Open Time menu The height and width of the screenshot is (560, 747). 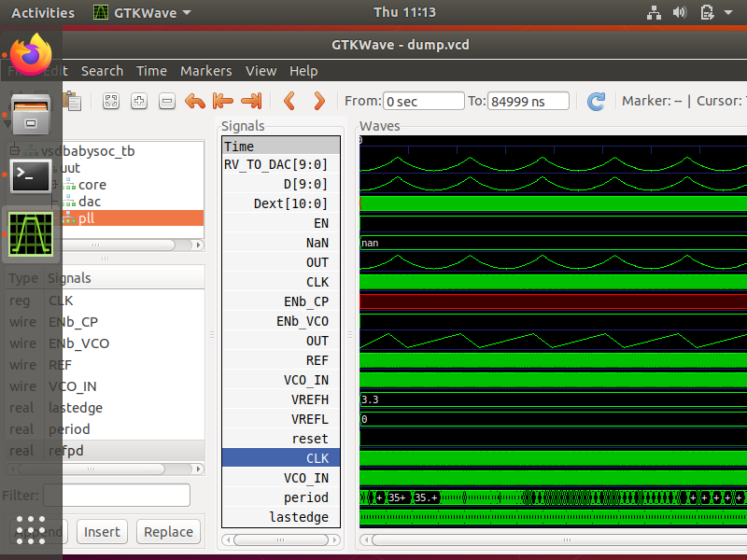pyautogui.click(x=151, y=71)
